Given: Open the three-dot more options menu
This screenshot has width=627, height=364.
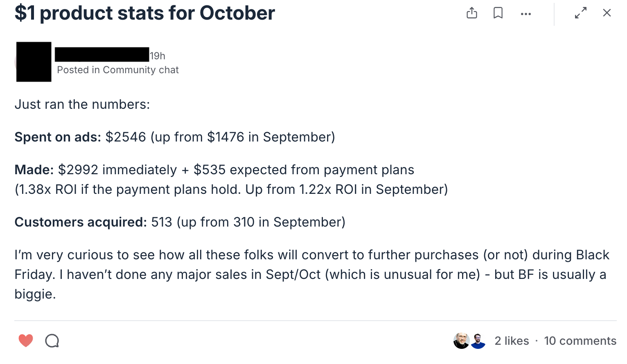Looking at the screenshot, I should 526,14.
